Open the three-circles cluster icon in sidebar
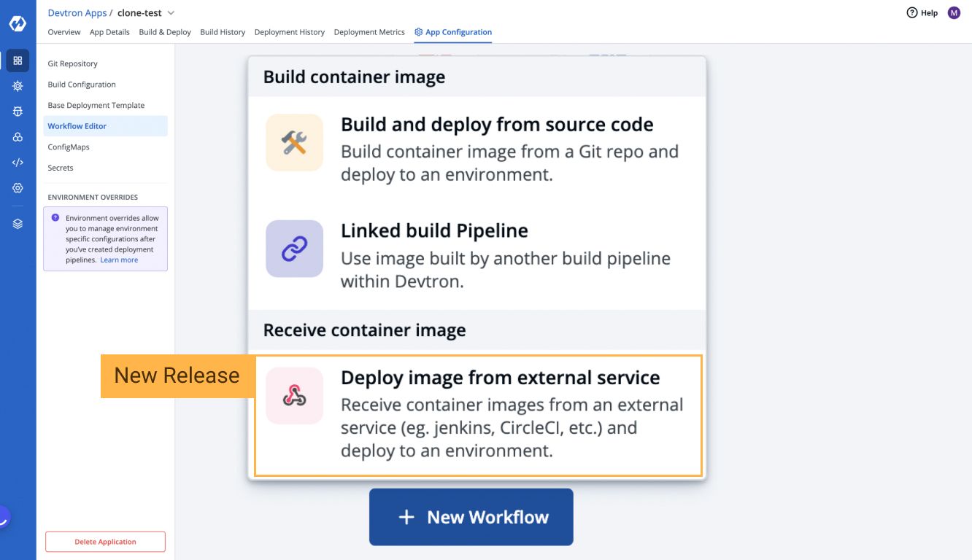The width and height of the screenshot is (972, 560). [18, 137]
